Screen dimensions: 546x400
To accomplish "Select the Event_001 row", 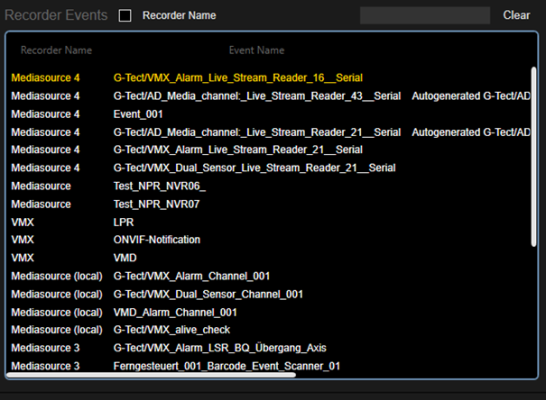I will 269,114.
